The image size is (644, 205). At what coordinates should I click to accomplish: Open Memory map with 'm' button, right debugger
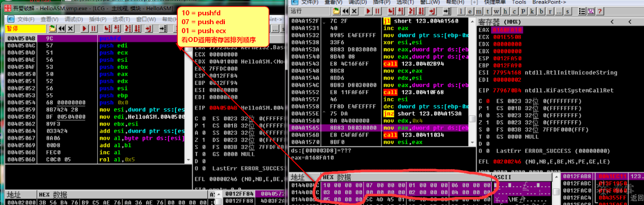[x=478, y=11]
